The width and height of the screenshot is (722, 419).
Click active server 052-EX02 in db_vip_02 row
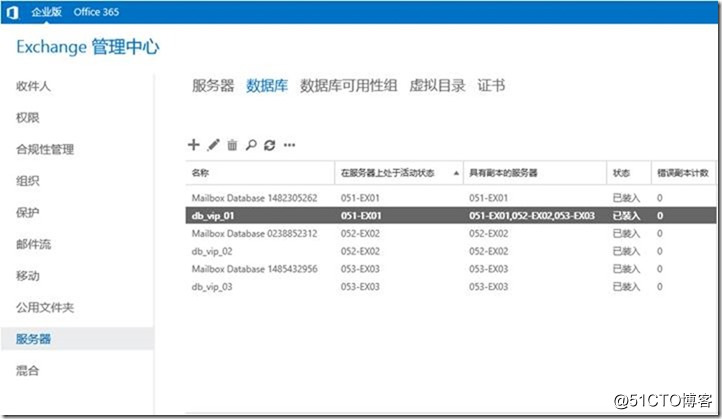coord(360,251)
